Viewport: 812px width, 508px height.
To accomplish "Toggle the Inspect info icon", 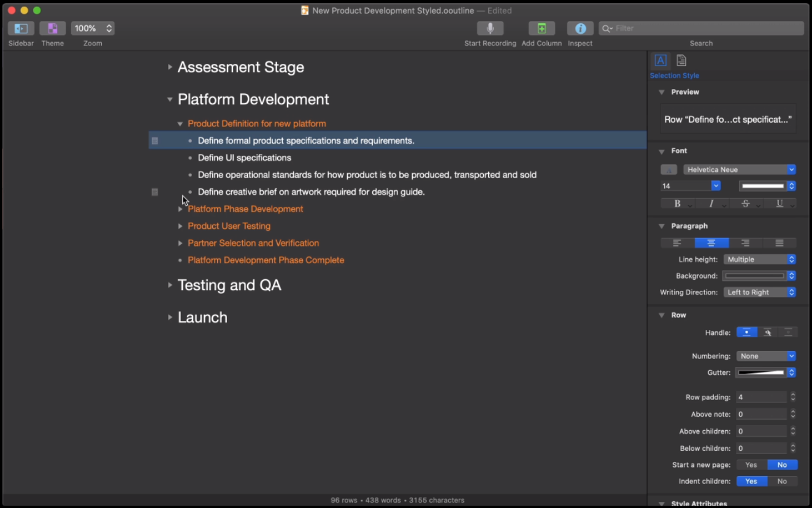I will (x=580, y=28).
